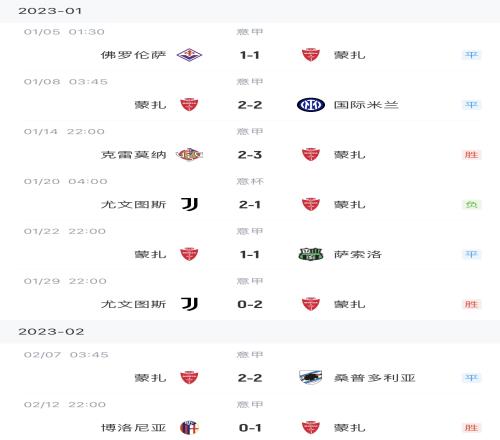Click the Sampdoria (桑普多利亚) team crest
Viewport: 500px width, 440px height.
tap(311, 377)
